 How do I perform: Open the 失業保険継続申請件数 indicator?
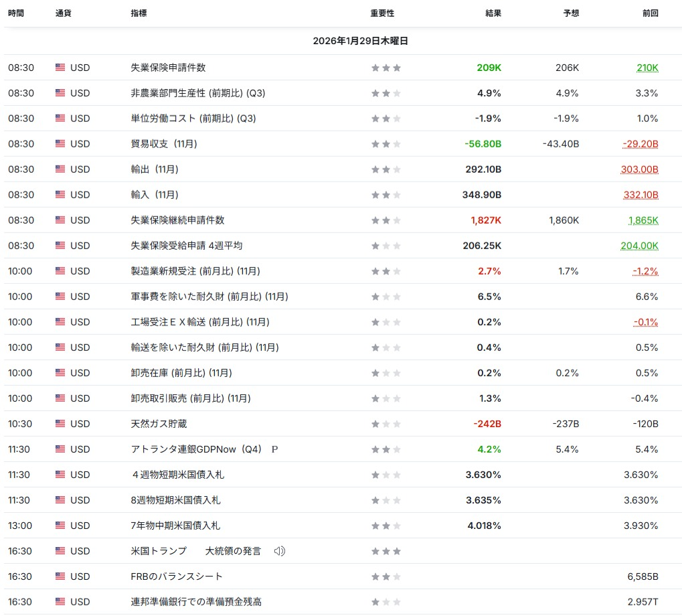tap(177, 220)
